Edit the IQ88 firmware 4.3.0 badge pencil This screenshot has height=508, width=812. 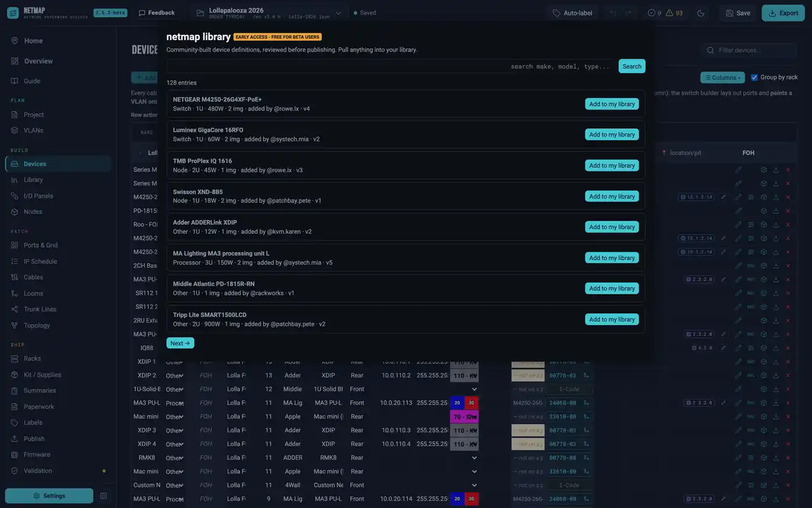pyautogui.click(x=723, y=348)
